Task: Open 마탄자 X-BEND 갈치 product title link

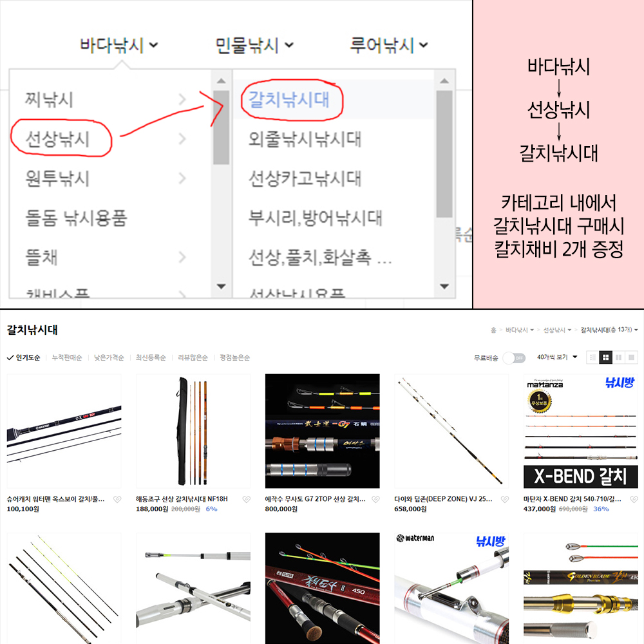Action: (572, 499)
